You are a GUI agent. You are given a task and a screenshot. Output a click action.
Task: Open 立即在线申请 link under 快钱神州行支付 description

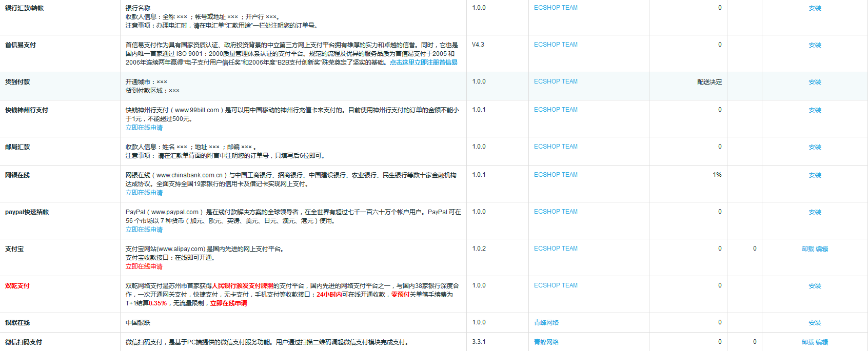coord(144,128)
